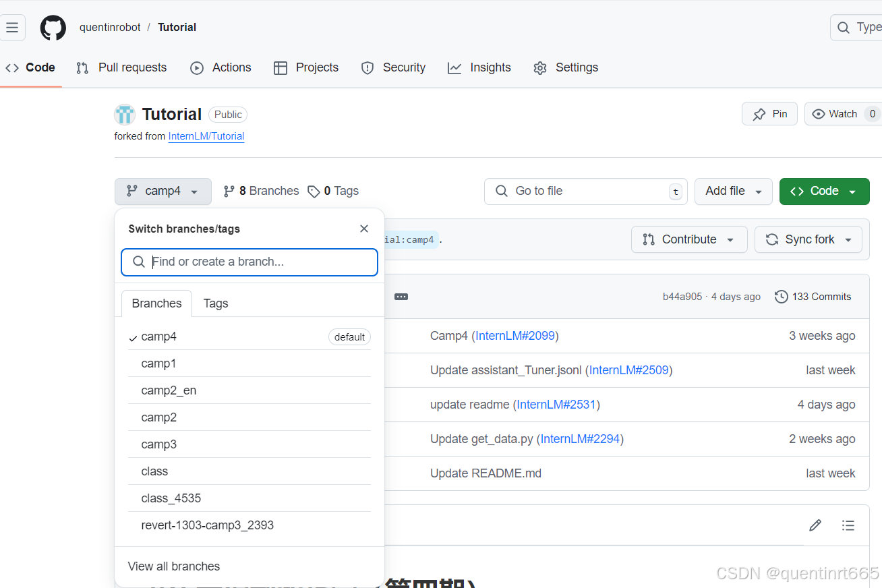Open the Settings tab
The image size is (882, 588).
[566, 67]
